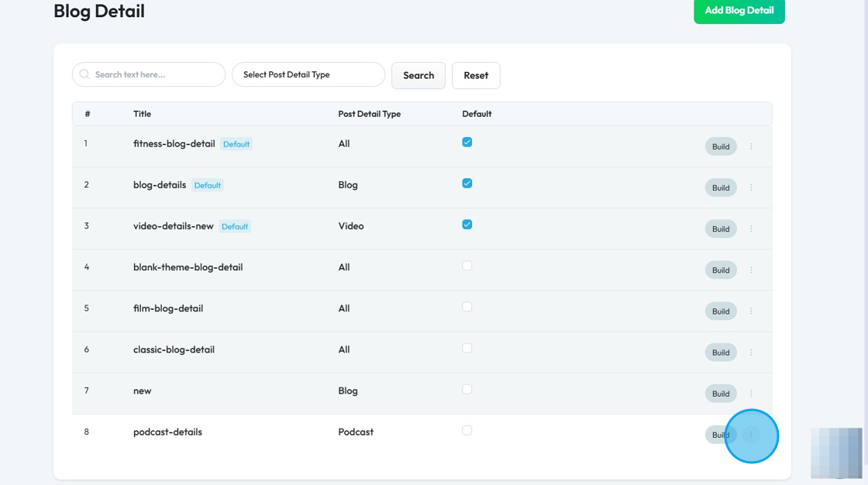Image resolution: width=868 pixels, height=485 pixels.
Task: Click Build for classic-blog-detail row
Action: coord(721,352)
